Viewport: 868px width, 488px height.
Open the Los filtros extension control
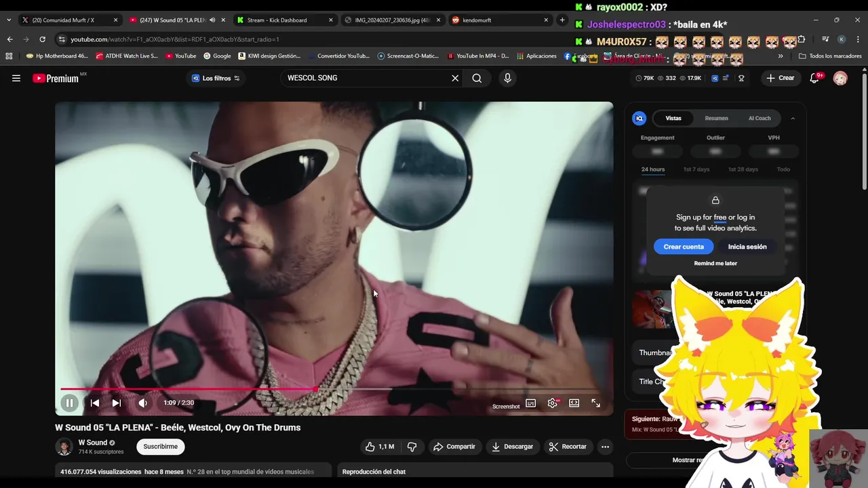point(216,78)
